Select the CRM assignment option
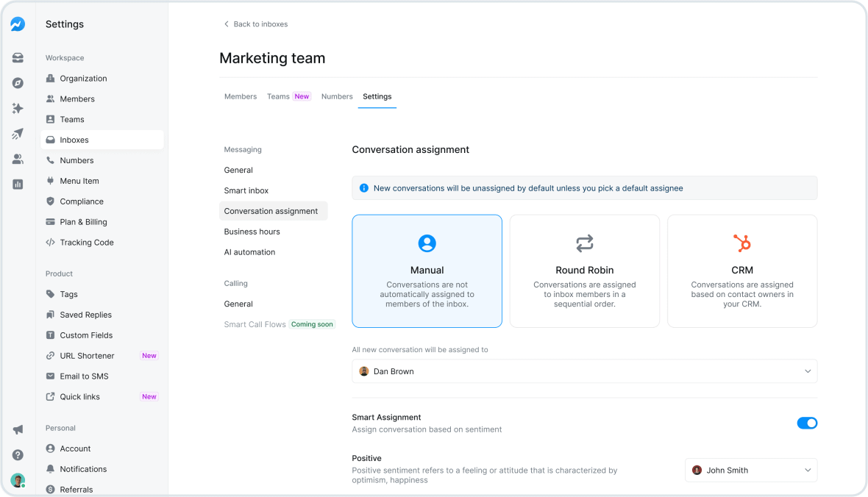Screen dimensions: 868x497 [741, 271]
